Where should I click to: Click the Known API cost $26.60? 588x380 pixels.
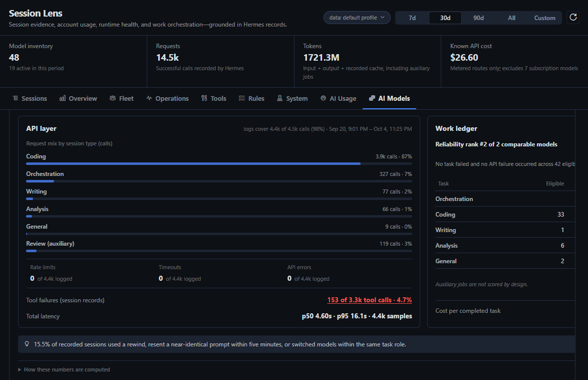[x=464, y=58]
